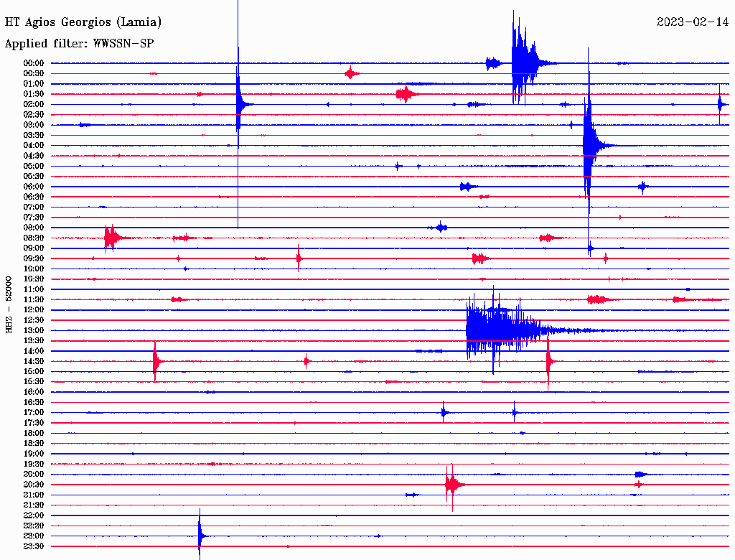Click the 23:30 time label
Image resolution: width=735 pixels, height=560 pixels.
[34, 547]
